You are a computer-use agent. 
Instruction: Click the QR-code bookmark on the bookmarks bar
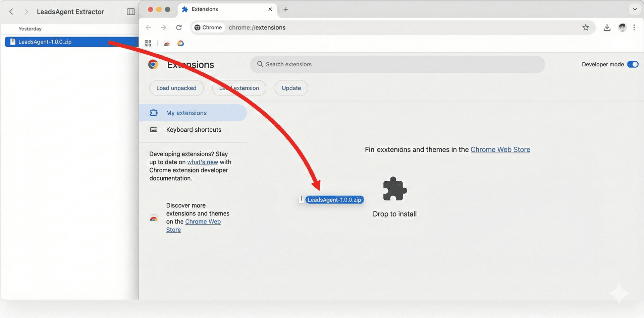148,43
